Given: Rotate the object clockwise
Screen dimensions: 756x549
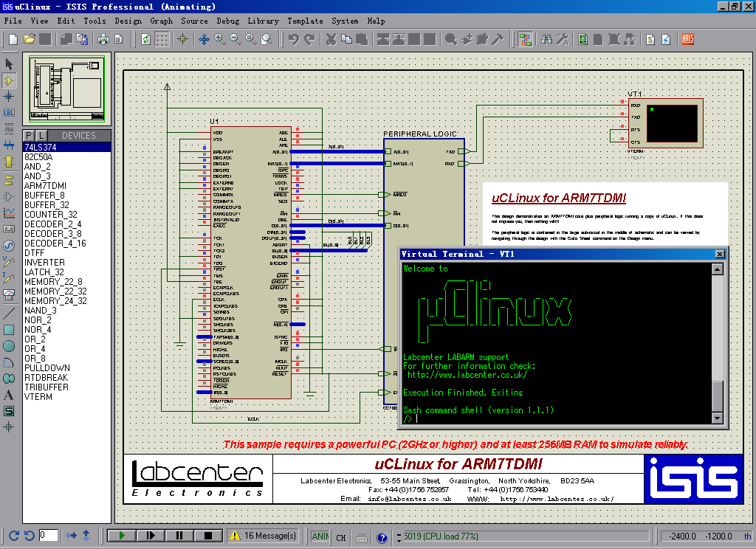Looking at the screenshot, I should tap(14, 536).
